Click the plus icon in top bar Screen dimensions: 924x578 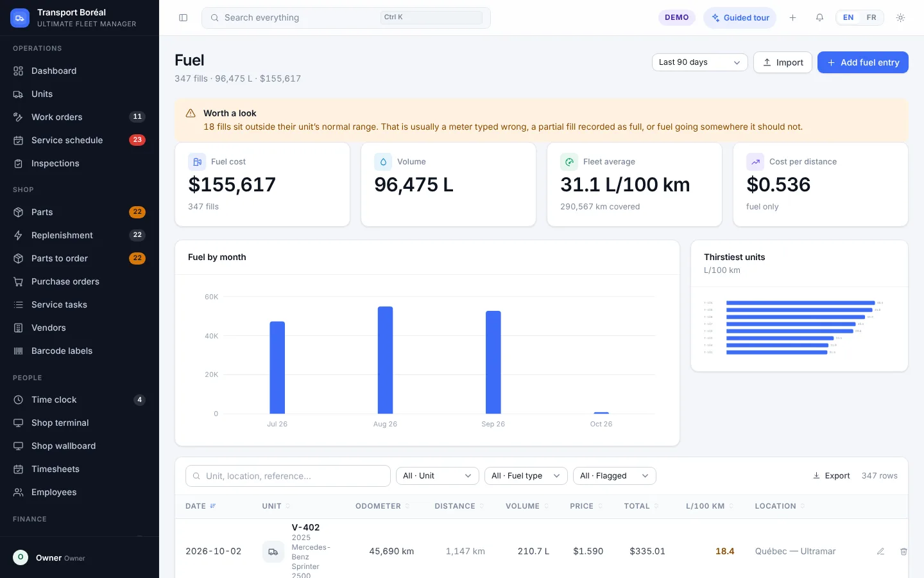pyautogui.click(x=792, y=18)
